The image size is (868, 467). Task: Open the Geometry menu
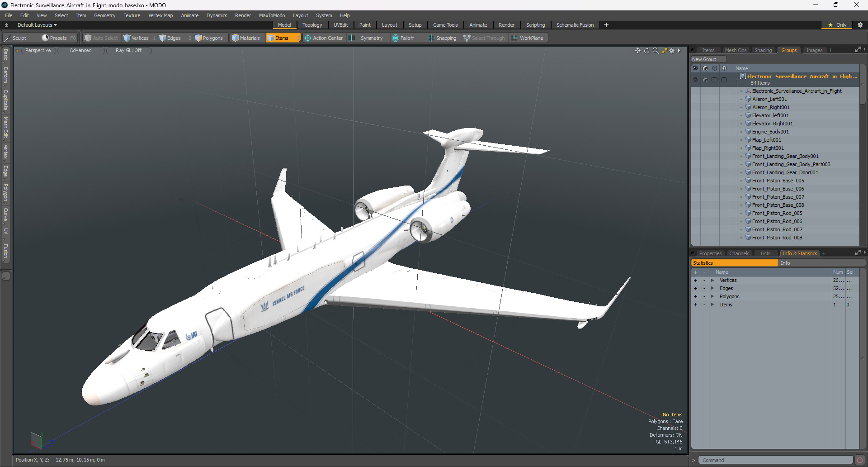coord(104,15)
